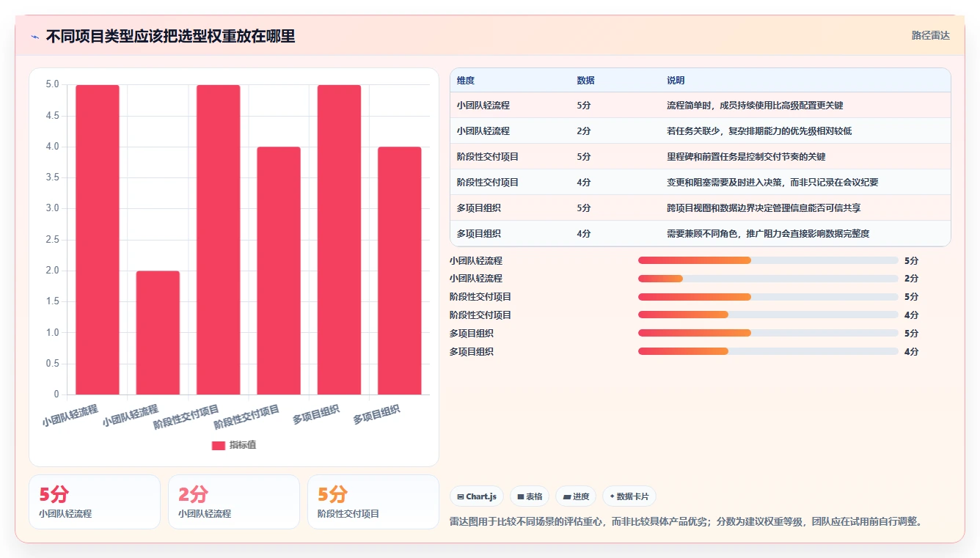The image size is (980, 558).
Task: Select the 表格 chip
Action: click(530, 496)
